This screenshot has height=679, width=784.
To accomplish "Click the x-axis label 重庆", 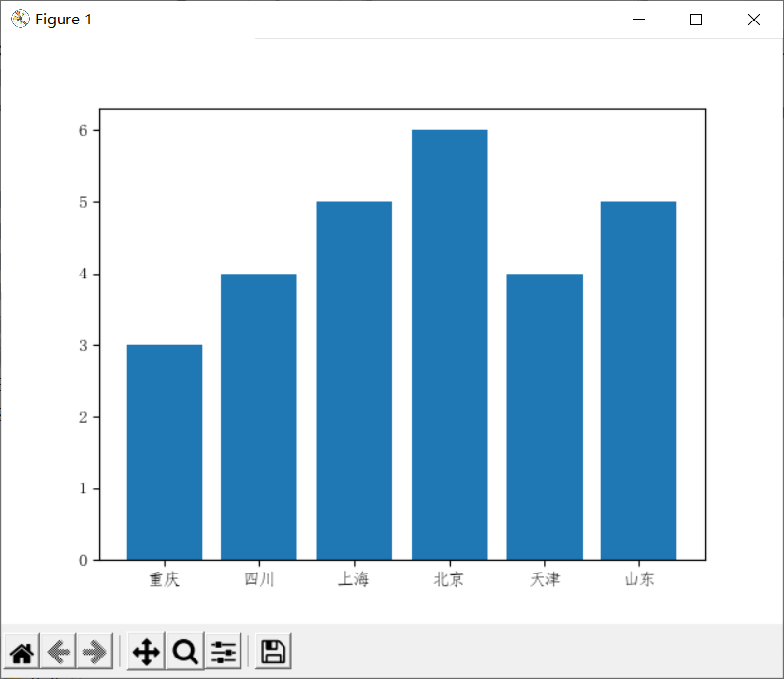I will click(x=164, y=579).
